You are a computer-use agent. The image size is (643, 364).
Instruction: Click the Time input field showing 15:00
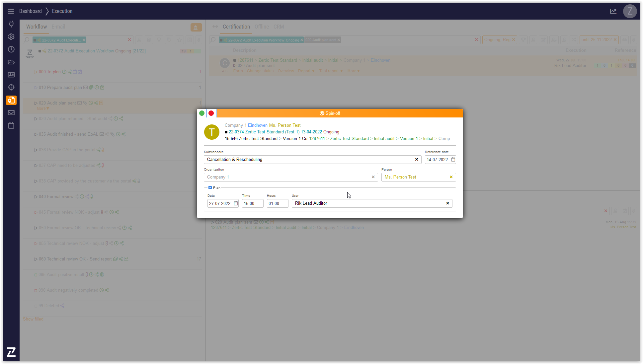tap(252, 204)
